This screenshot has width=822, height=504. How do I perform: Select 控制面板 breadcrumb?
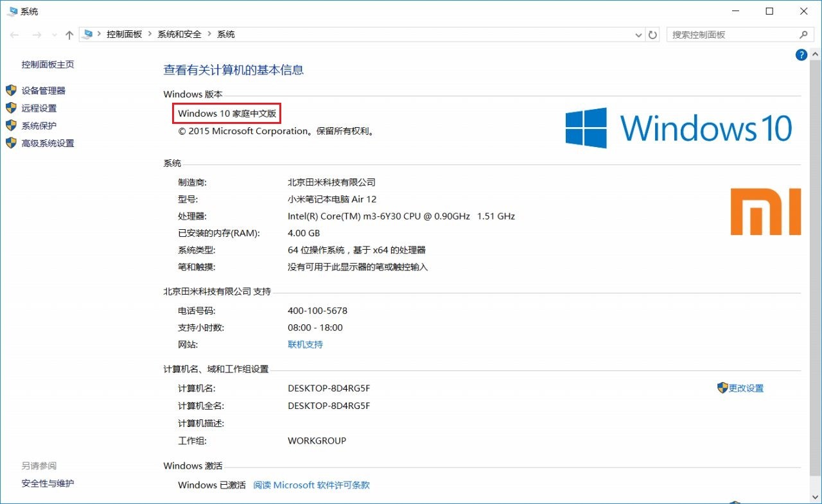[124, 35]
